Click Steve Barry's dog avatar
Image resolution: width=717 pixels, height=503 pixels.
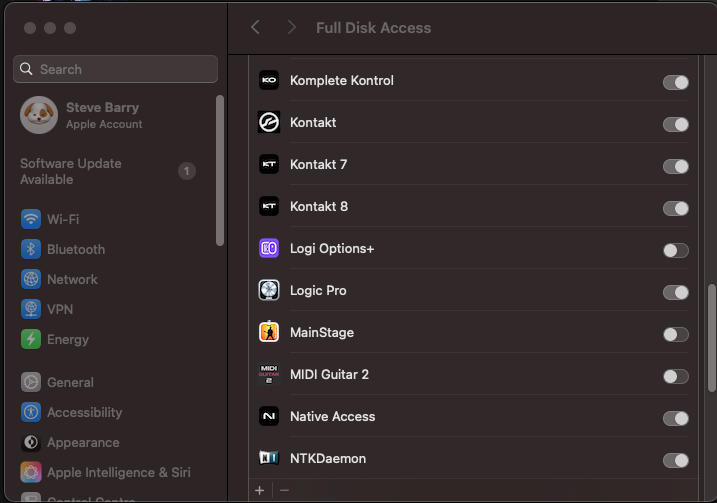point(39,115)
